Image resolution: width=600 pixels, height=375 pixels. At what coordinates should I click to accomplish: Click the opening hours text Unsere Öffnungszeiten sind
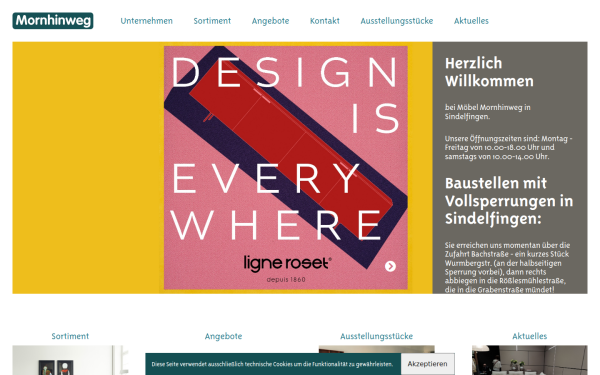[x=508, y=147]
